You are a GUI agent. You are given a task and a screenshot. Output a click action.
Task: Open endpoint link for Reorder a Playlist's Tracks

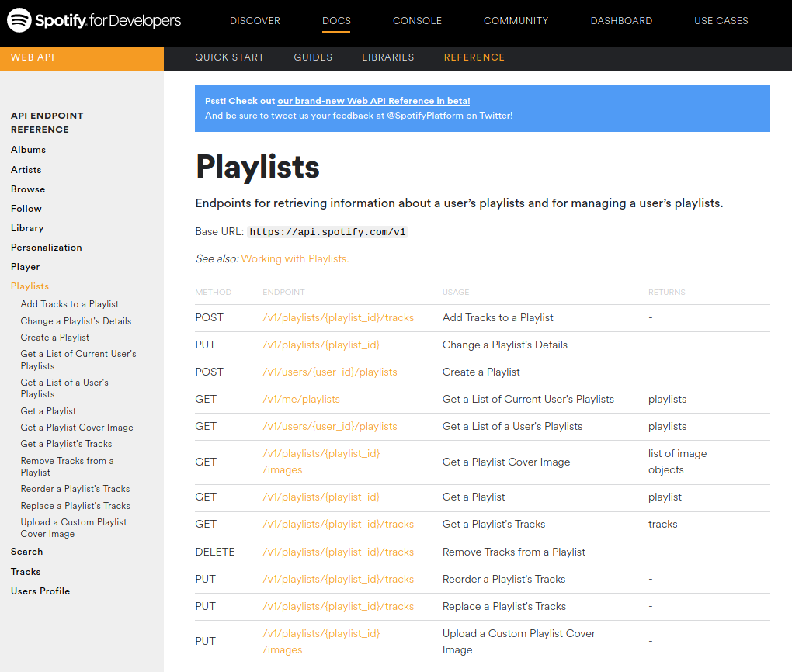click(x=338, y=580)
